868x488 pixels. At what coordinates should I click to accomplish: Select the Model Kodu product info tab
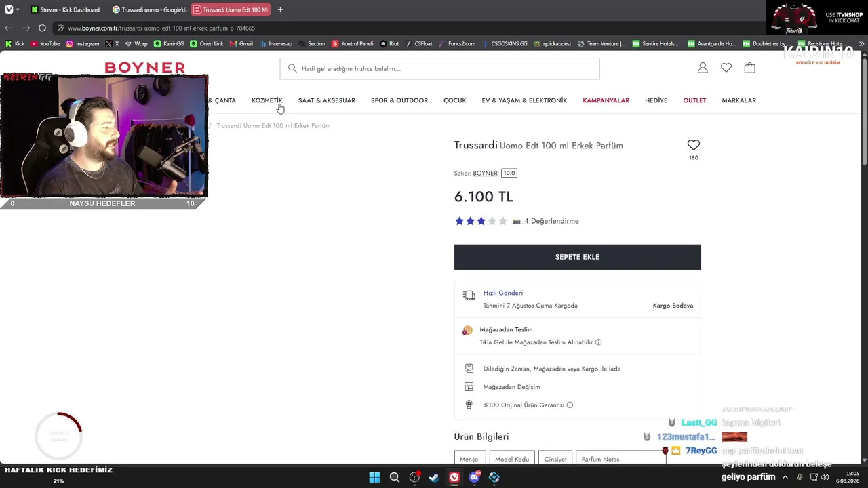[512, 459]
